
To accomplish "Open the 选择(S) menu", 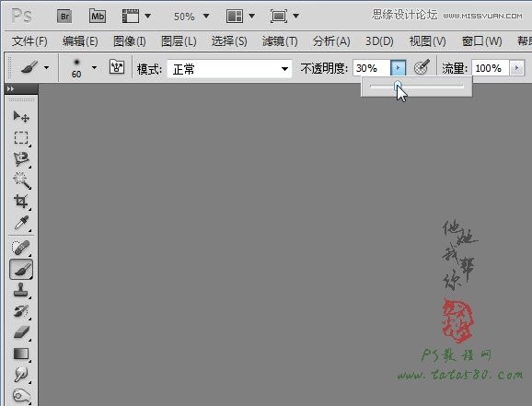I will (x=229, y=41).
